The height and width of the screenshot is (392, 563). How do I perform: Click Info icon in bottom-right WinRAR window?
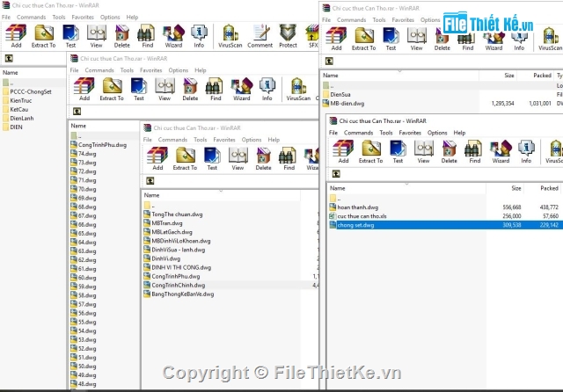(x=526, y=152)
